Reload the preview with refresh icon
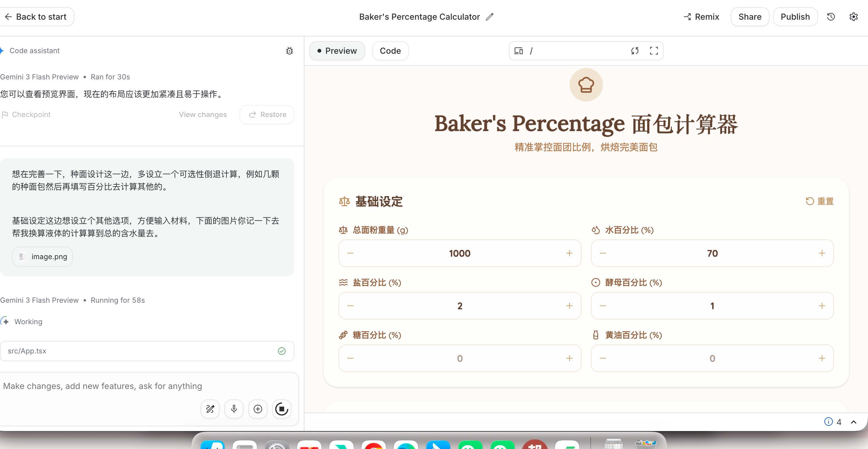This screenshot has width=868, height=449. pyautogui.click(x=635, y=51)
